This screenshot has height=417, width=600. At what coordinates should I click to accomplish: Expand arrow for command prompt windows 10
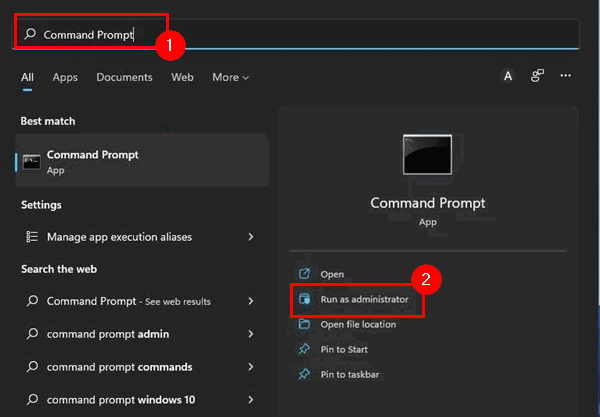click(251, 400)
